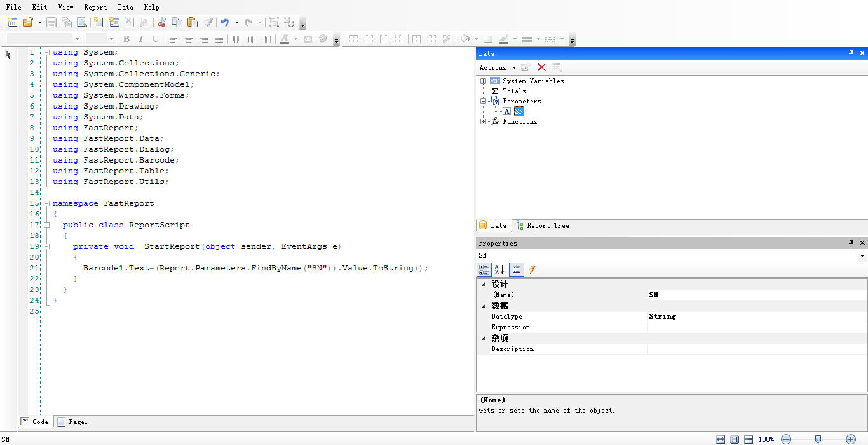Click the View data icon in Data panel

pyautogui.click(x=557, y=67)
